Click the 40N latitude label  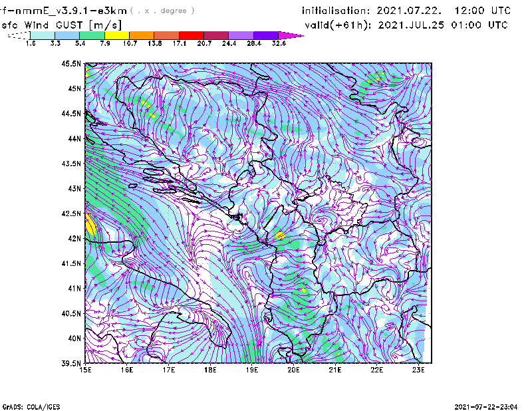coord(74,339)
